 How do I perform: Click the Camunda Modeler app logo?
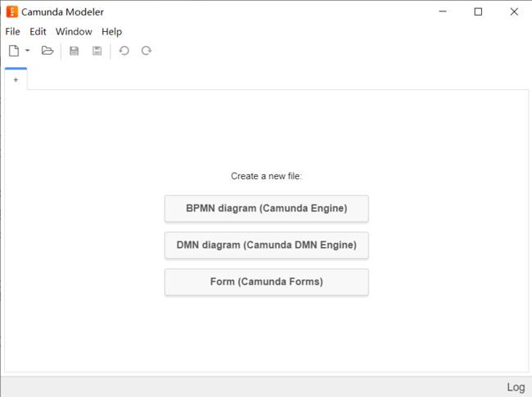click(x=12, y=11)
